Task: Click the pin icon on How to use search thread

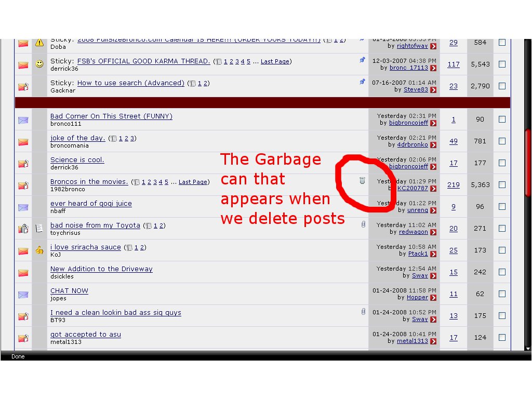Action: coord(362,82)
